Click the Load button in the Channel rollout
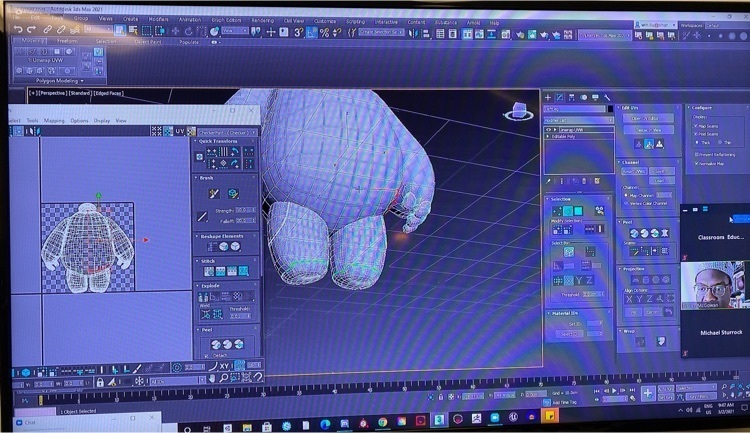The height and width of the screenshot is (433, 750). coord(662,180)
